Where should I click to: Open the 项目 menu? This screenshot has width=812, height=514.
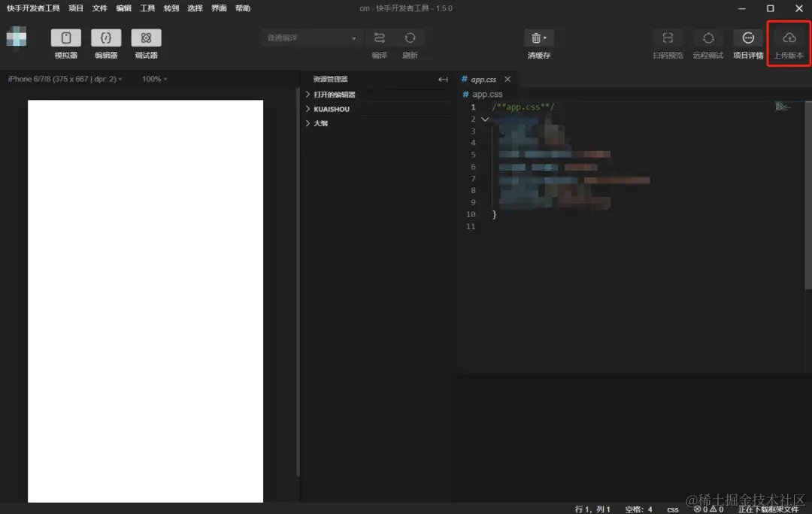click(76, 8)
